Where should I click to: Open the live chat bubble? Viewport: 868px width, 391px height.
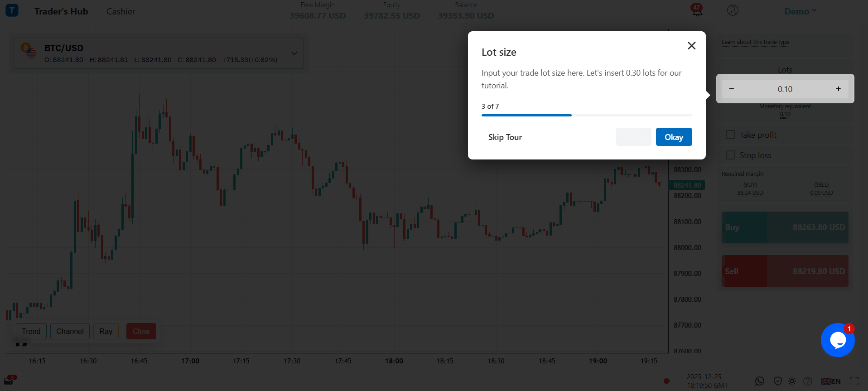point(838,340)
